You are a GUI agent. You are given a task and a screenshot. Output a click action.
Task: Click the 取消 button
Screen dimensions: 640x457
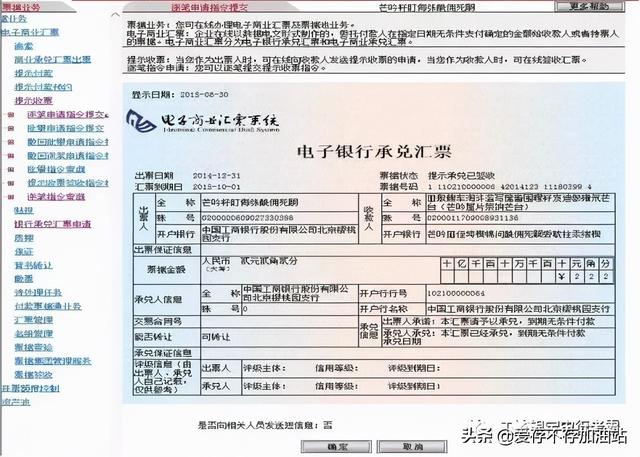click(412, 446)
